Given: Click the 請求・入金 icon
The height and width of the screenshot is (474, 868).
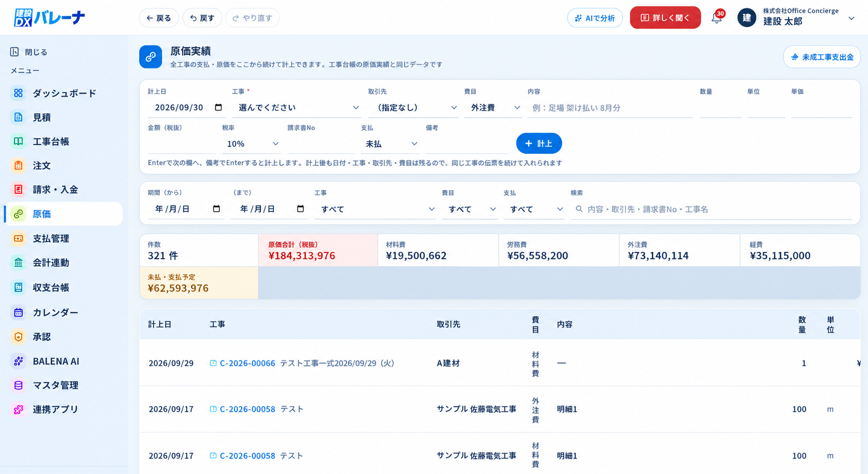Looking at the screenshot, I should click(18, 189).
